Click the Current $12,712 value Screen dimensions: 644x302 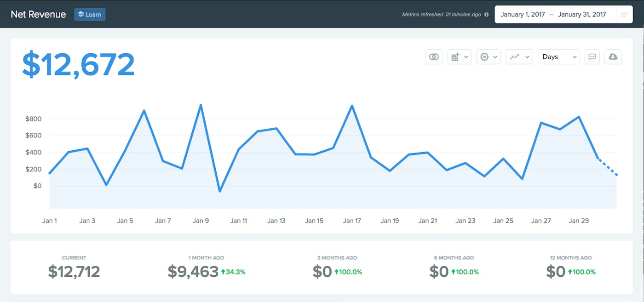(74, 272)
